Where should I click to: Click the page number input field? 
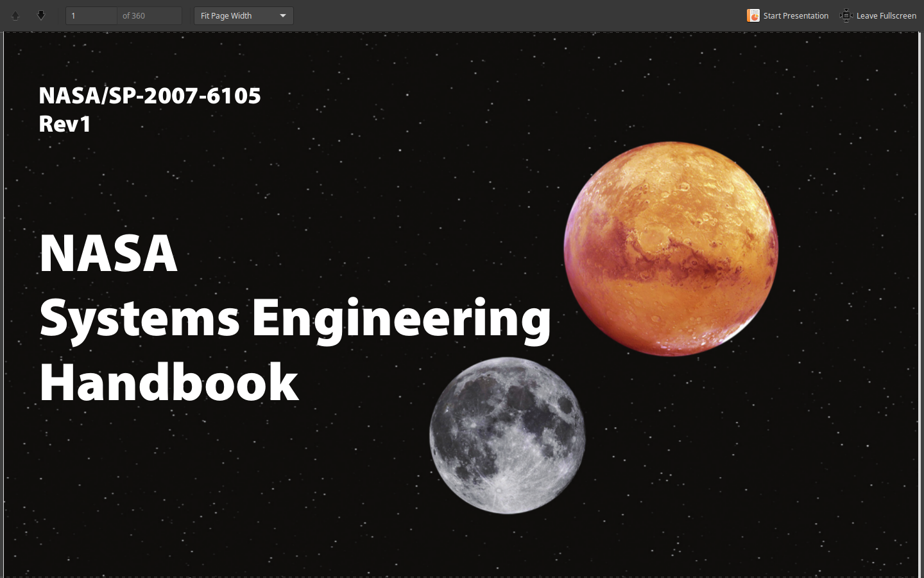pos(92,15)
